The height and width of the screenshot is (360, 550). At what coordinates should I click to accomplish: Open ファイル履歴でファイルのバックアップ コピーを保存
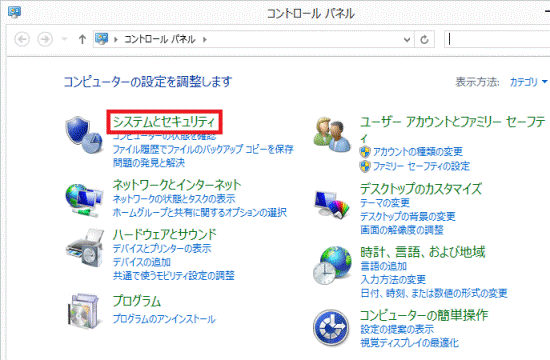point(203,149)
